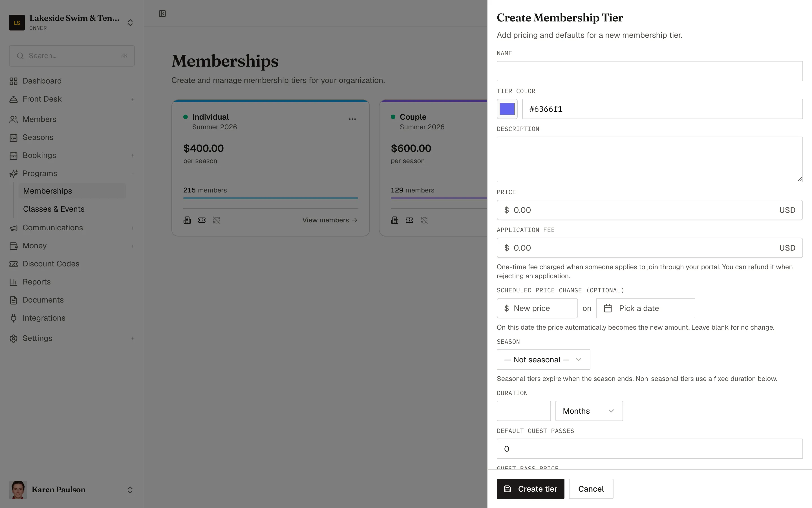
Task: Go to Members page
Action: point(39,119)
